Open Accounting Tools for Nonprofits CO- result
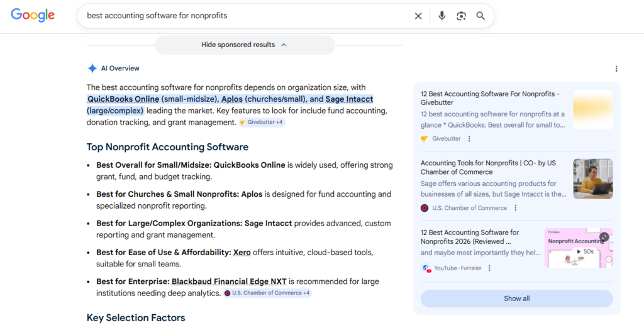 [x=488, y=168]
